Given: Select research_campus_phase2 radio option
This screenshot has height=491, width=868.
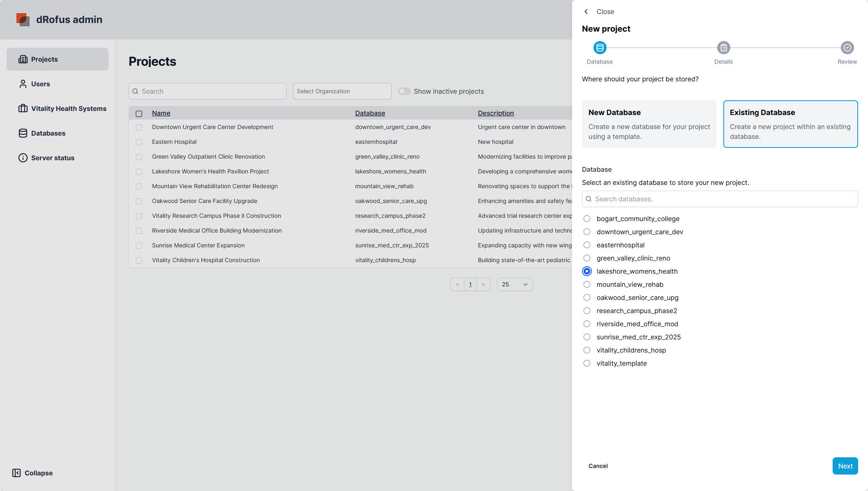Looking at the screenshot, I should [587, 311].
